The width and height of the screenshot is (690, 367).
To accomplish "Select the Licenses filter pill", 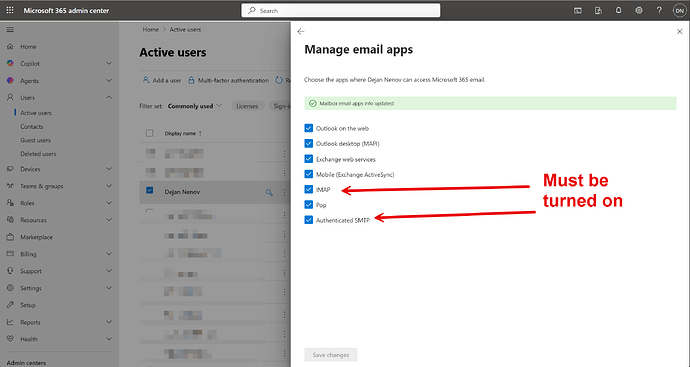I will coord(247,106).
